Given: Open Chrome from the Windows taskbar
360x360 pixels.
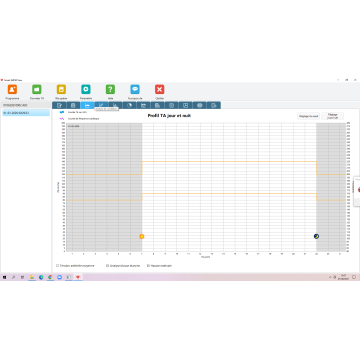Looking at the screenshot, I should [x=50, y=277].
